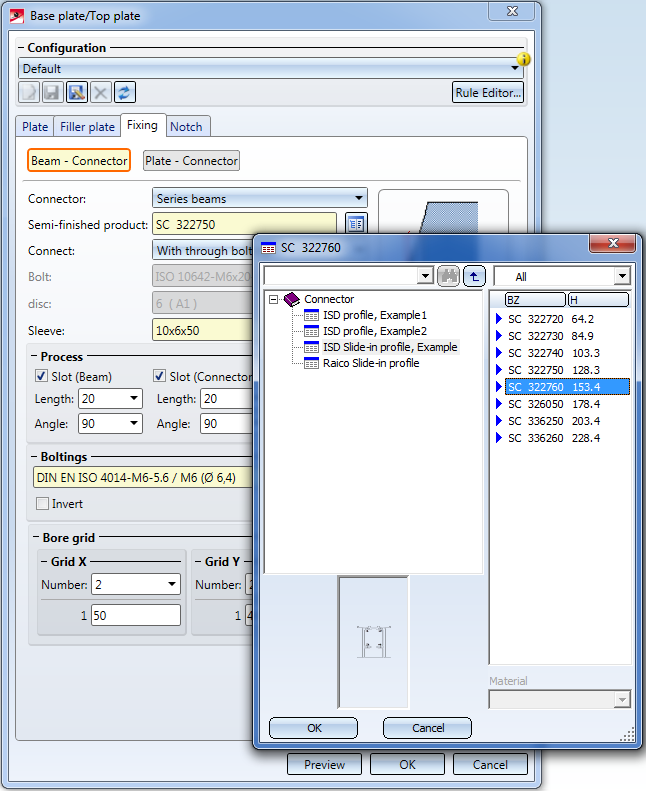Open the Rule Editor
646x791 pixels.
coord(488,92)
